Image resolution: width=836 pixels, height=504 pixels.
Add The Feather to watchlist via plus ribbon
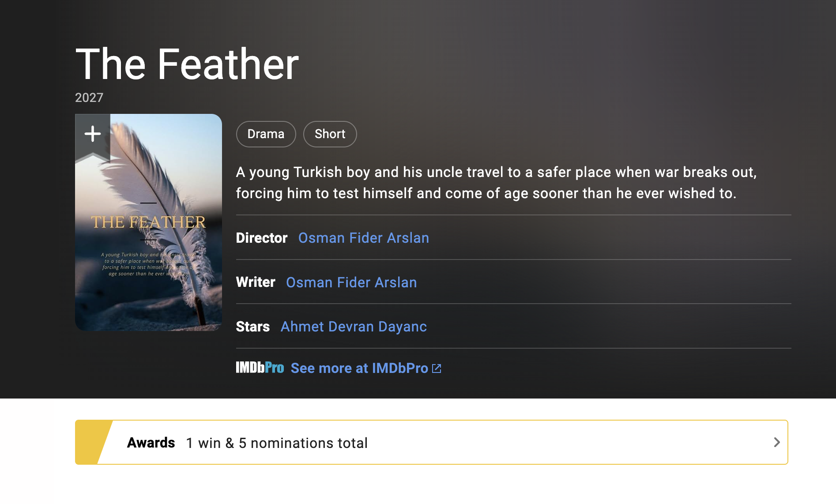(93, 134)
